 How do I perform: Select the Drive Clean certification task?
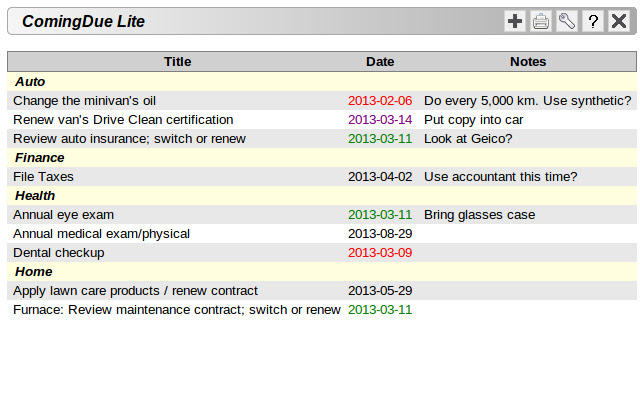123,119
